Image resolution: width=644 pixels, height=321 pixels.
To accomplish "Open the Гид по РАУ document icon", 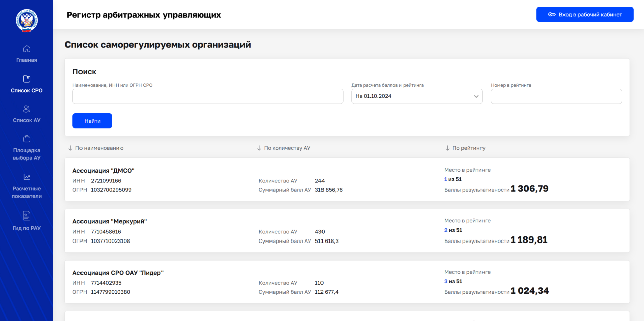I will click(27, 216).
